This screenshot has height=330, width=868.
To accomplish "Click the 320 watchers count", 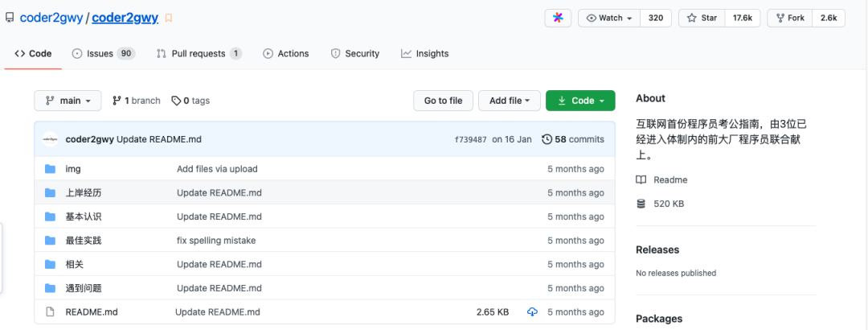I will click(x=656, y=18).
